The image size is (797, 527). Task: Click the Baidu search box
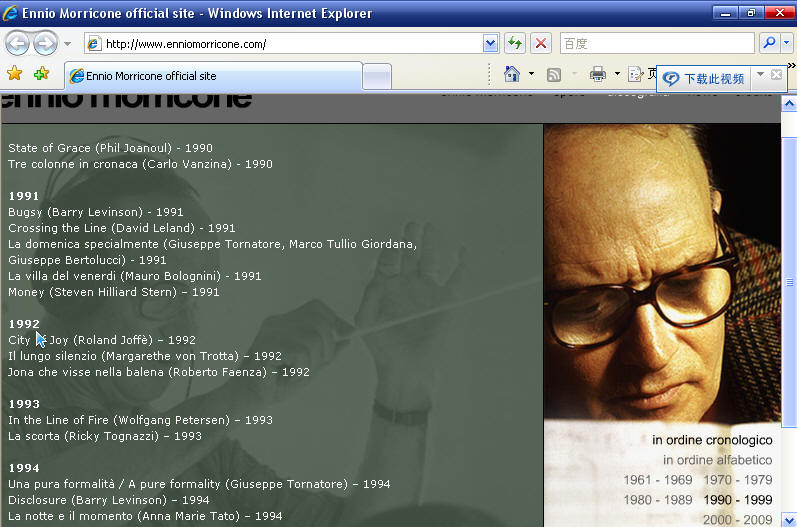pos(657,44)
